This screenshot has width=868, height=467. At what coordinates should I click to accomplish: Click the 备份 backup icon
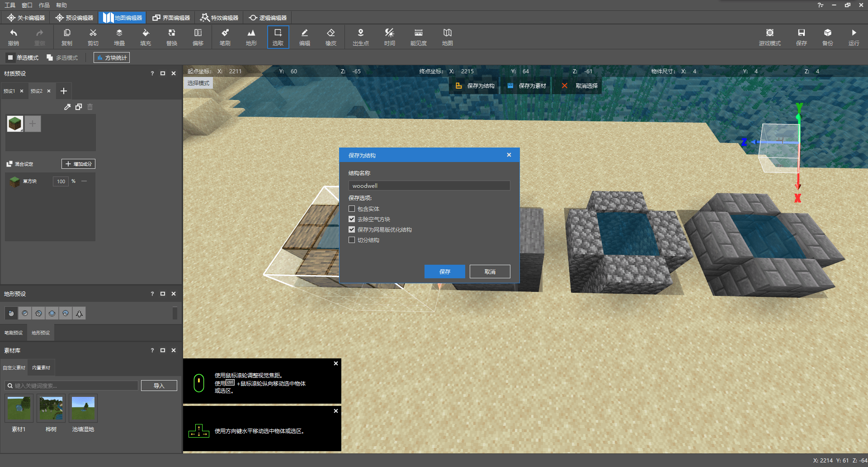pos(827,37)
